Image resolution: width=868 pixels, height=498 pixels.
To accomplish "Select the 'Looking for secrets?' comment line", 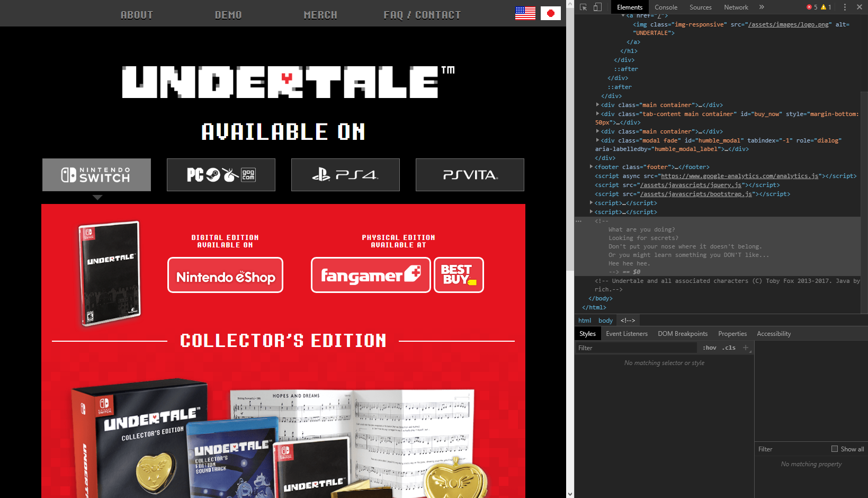I will click(x=643, y=238).
